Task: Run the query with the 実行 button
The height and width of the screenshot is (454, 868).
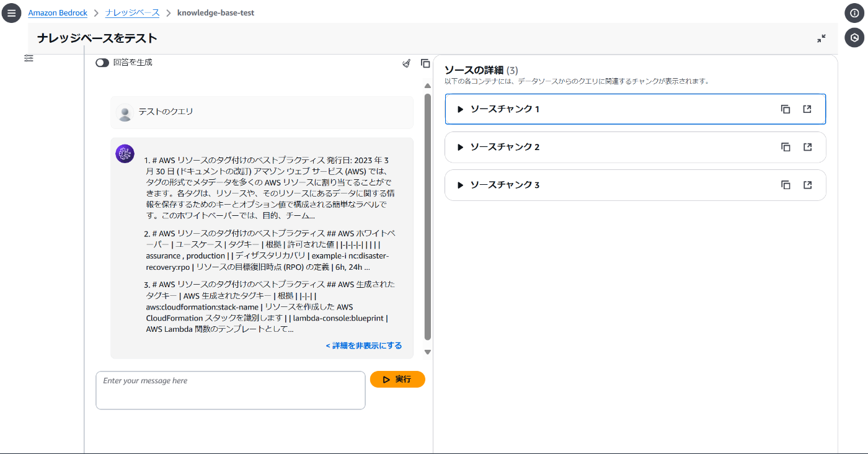Action: [x=397, y=379]
